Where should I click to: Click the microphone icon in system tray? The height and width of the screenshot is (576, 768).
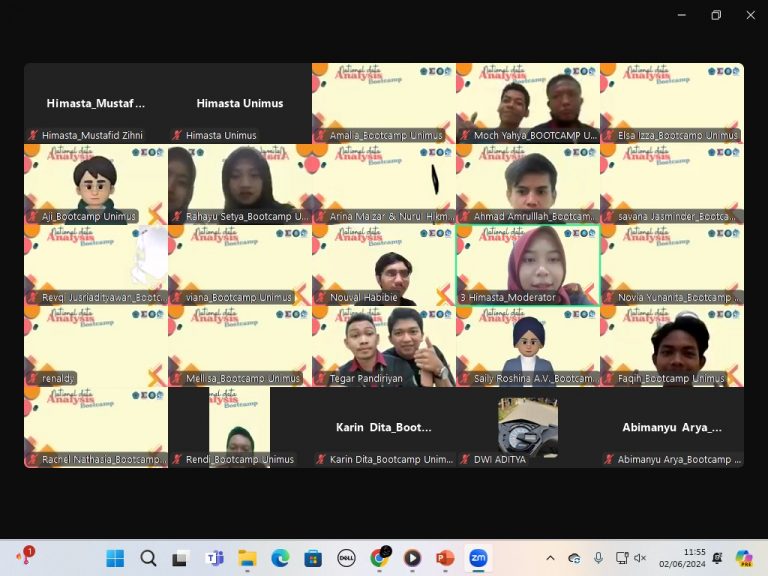598,558
